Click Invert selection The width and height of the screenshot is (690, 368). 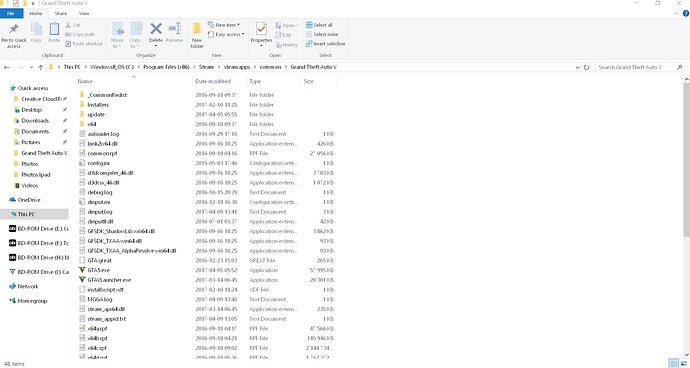(x=326, y=44)
